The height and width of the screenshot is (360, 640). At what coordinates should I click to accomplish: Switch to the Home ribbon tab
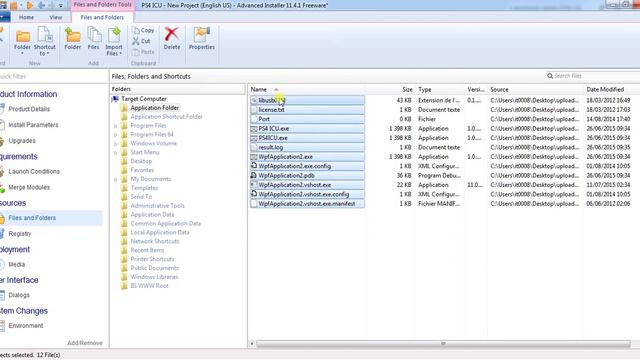click(26, 17)
